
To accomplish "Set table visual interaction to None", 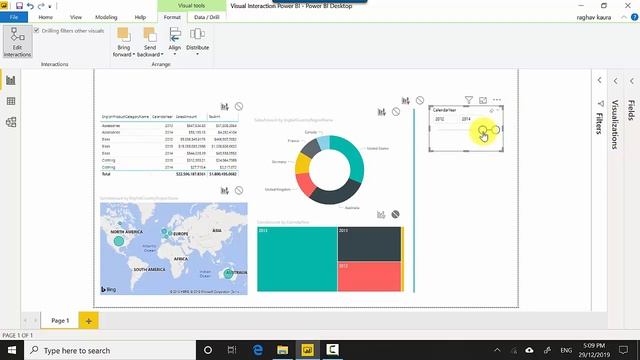I will point(239,107).
